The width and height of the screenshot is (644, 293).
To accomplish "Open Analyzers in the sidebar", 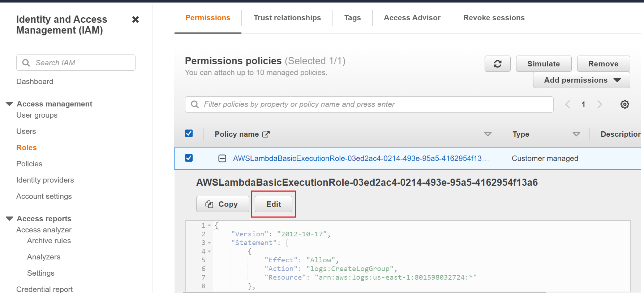I will click(x=44, y=257).
